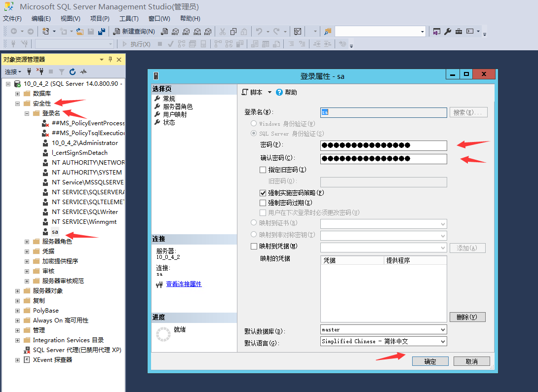538x392 pixels.
Task: Select the 服务器角色 page in dialog
Action: click(178, 107)
